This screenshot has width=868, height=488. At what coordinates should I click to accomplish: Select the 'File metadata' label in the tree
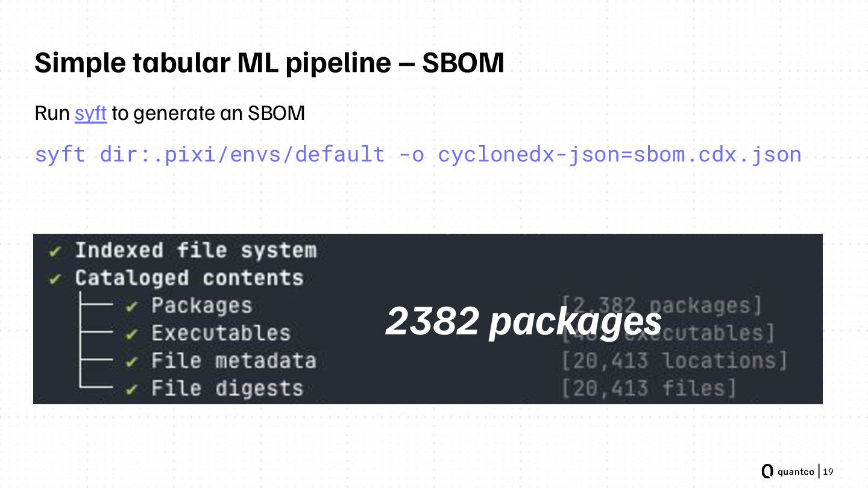point(233,361)
